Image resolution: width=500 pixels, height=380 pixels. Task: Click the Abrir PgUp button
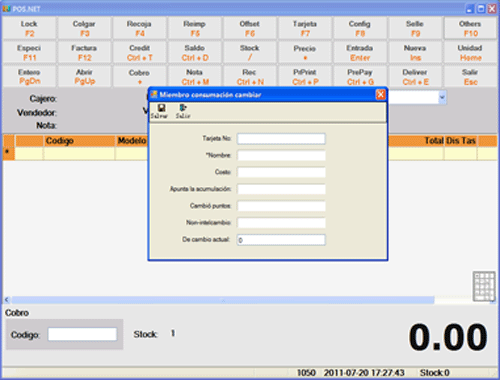(84, 77)
